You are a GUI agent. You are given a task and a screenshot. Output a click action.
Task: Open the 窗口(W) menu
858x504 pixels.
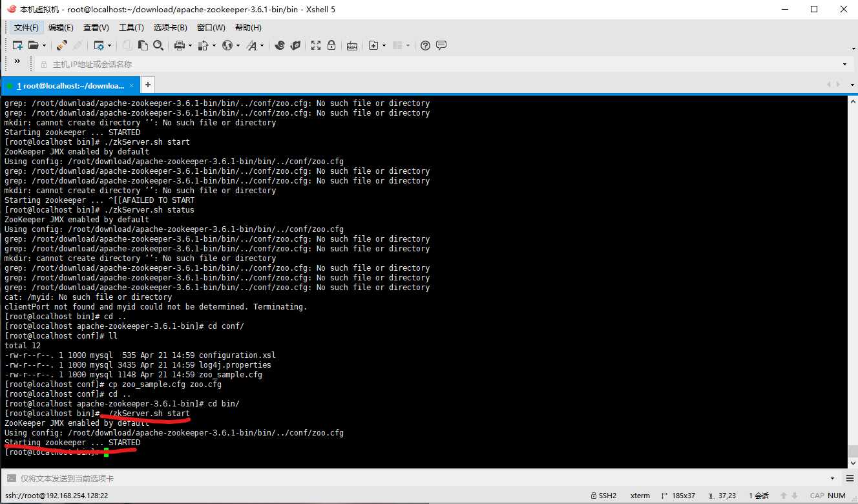coord(211,28)
